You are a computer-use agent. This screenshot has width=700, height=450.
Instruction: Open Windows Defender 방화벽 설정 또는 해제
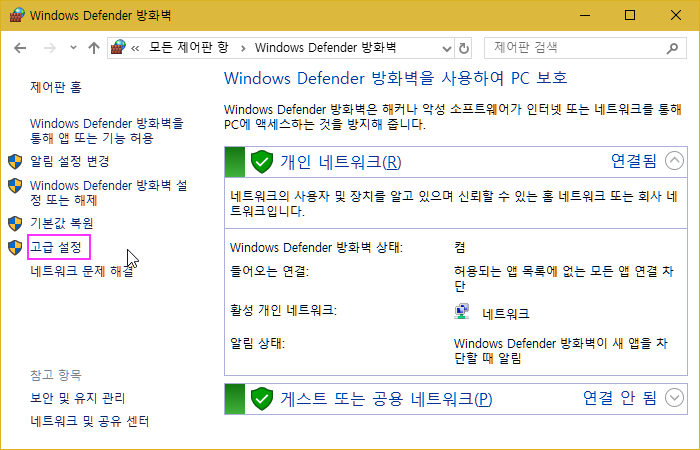[x=108, y=192]
